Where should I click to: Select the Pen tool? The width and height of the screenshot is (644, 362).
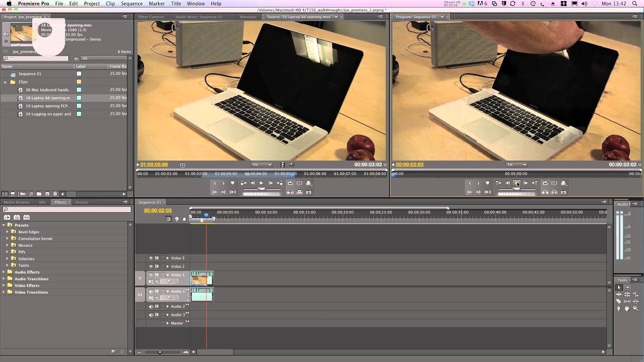(619, 308)
